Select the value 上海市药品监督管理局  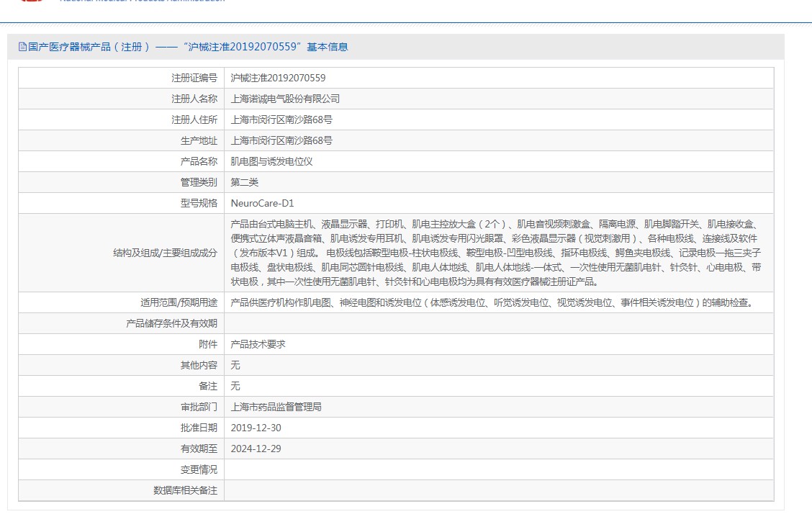pyautogui.click(x=276, y=407)
